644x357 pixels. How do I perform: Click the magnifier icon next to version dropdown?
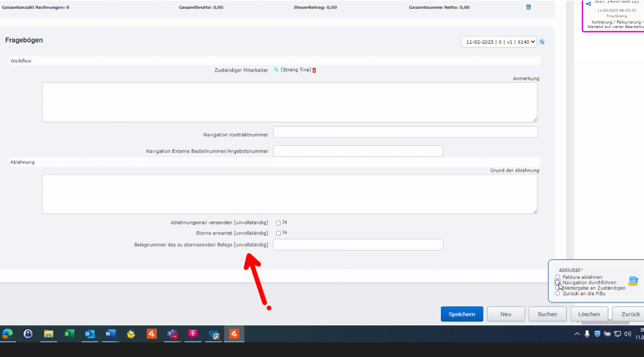click(x=542, y=42)
